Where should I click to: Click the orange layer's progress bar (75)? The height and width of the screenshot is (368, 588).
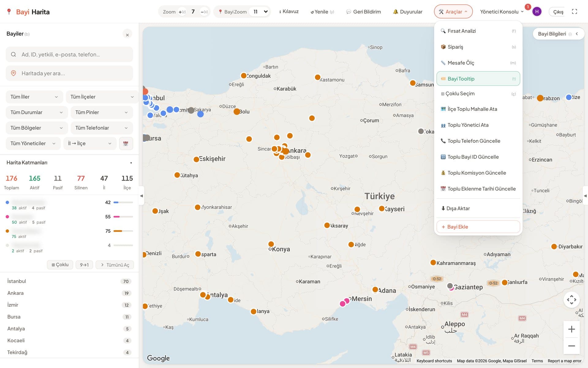click(x=123, y=231)
